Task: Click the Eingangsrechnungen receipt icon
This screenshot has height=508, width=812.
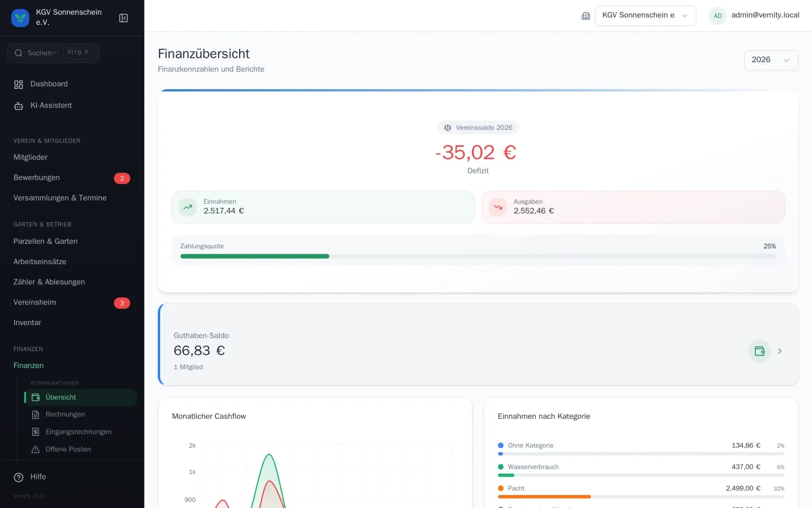Action: point(36,432)
